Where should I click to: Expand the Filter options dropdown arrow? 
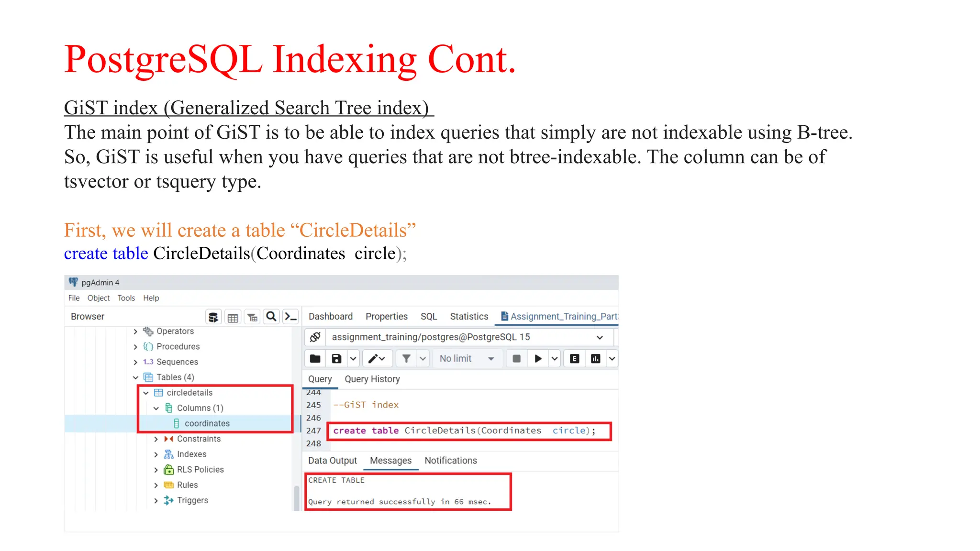tap(423, 359)
